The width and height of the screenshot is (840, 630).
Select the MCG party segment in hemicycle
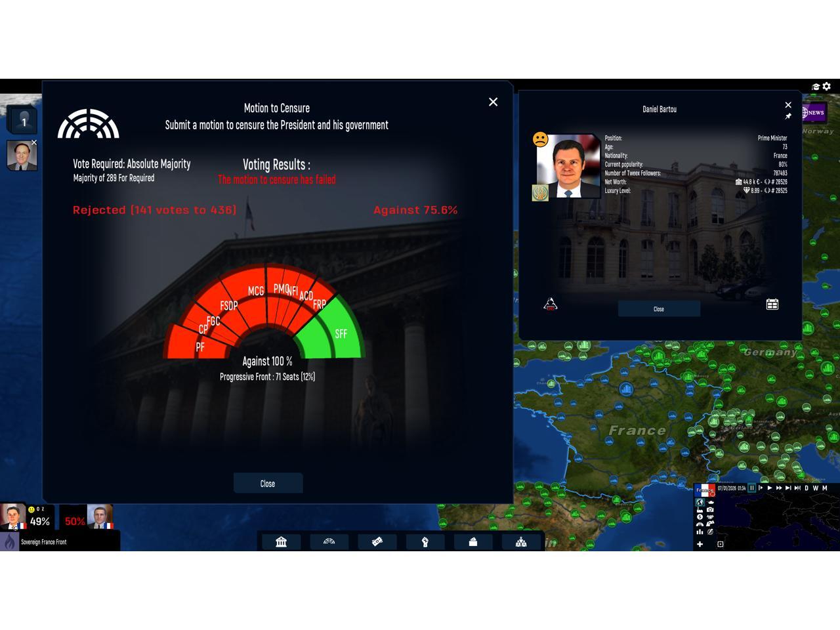pyautogui.click(x=255, y=291)
